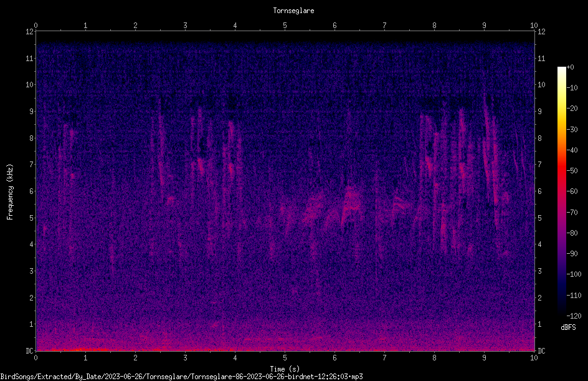Click the bottom 0 second tick label
This screenshot has height=381, width=588.
36,358
